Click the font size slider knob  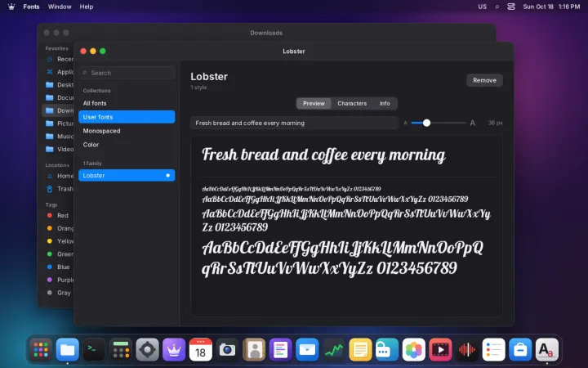tap(426, 123)
